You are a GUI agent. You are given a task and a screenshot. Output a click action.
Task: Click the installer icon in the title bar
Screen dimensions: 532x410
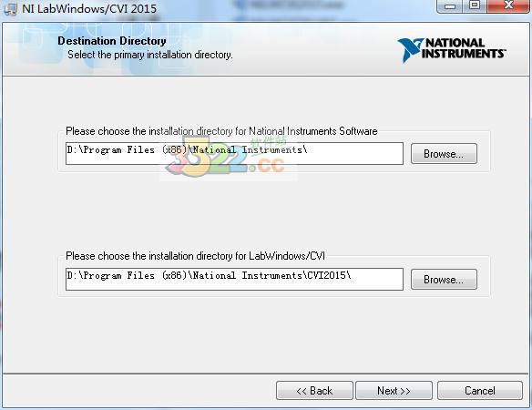(x=10, y=9)
